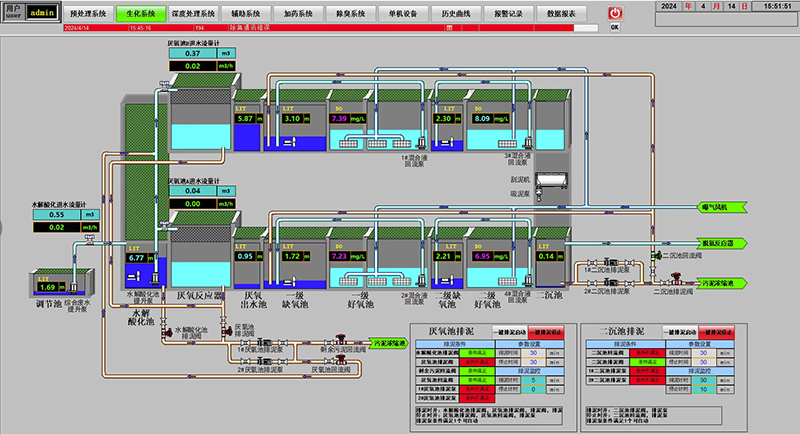
Task: Click the 8.09 mg/L DO reading
Action: (x=482, y=118)
